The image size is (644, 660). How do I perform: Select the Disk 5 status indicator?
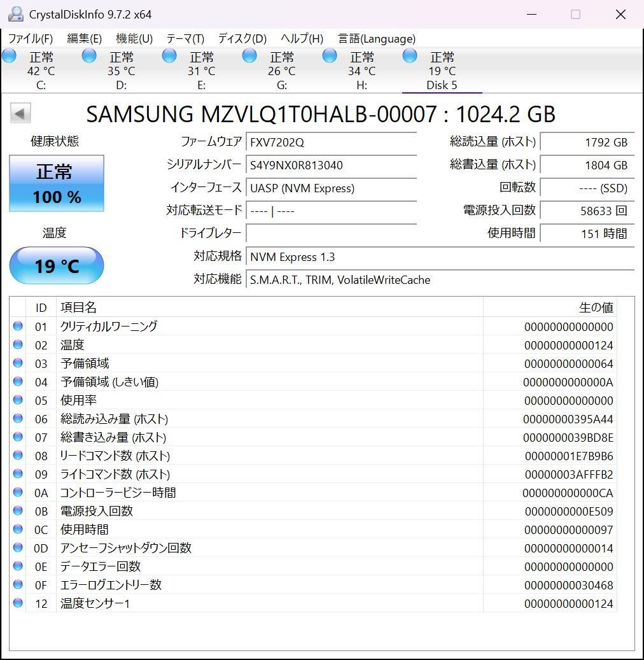tap(409, 55)
